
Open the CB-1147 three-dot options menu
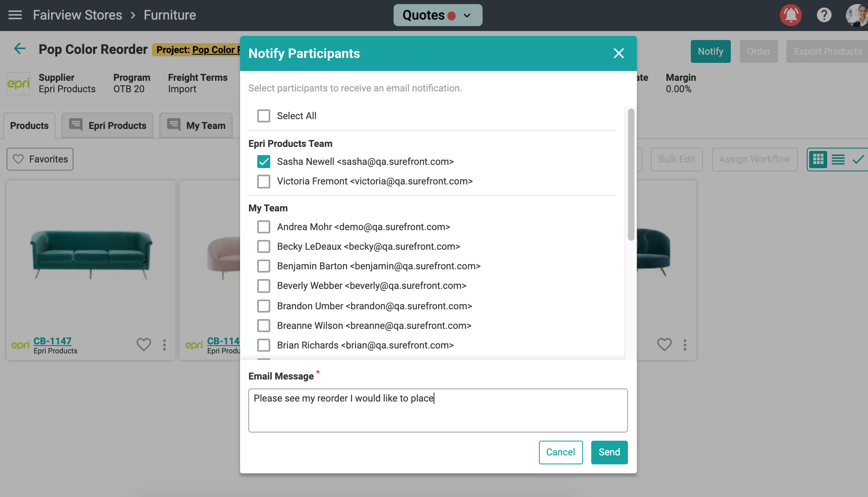[165, 345]
